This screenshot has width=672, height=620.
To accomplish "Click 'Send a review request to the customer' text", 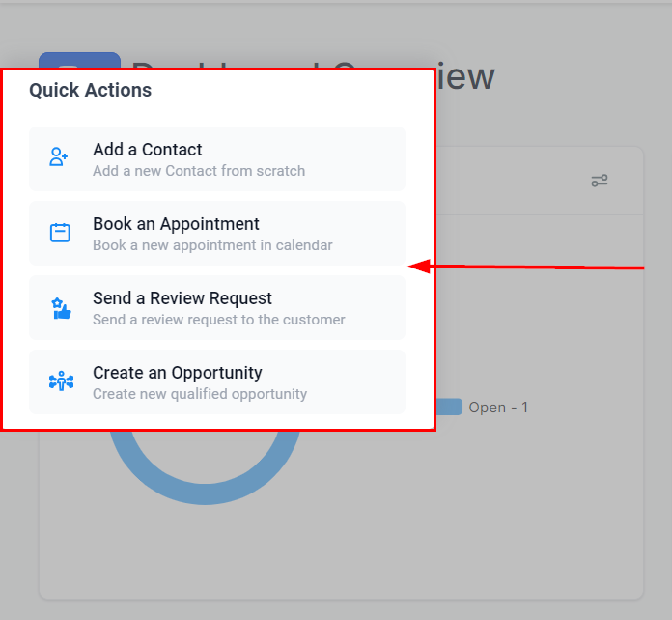I will click(218, 320).
